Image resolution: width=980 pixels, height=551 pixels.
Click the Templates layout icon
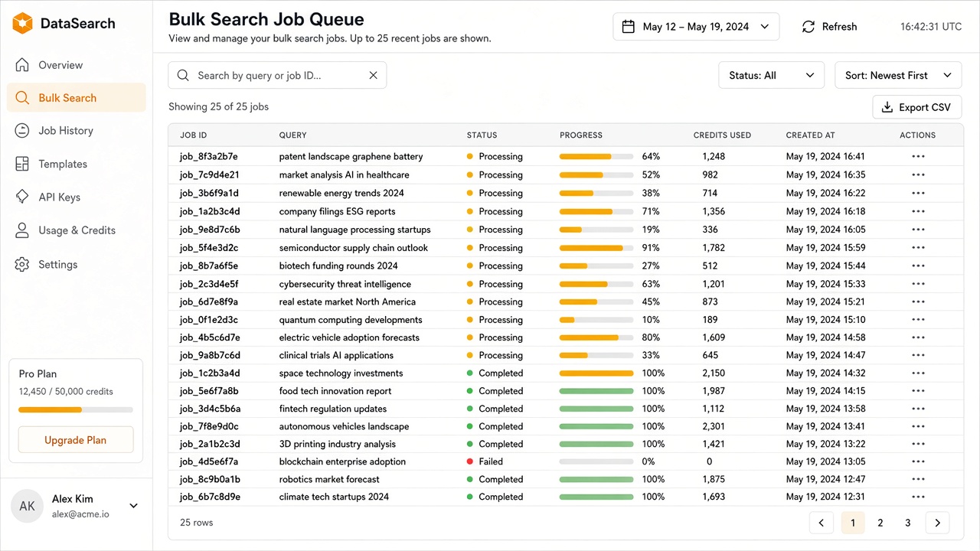click(22, 164)
